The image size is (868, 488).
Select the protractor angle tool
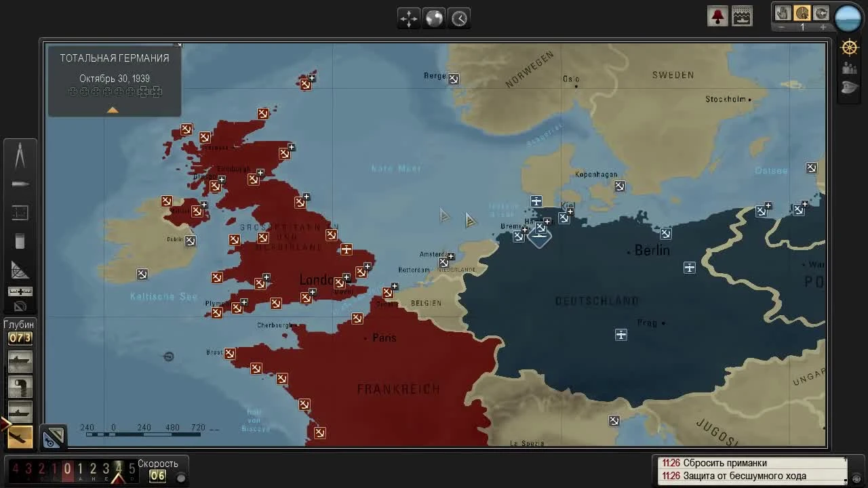click(x=20, y=270)
